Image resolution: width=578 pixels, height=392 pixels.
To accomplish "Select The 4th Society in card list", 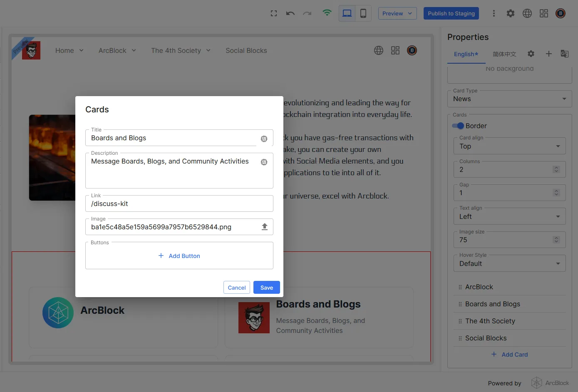I will click(x=510, y=321).
